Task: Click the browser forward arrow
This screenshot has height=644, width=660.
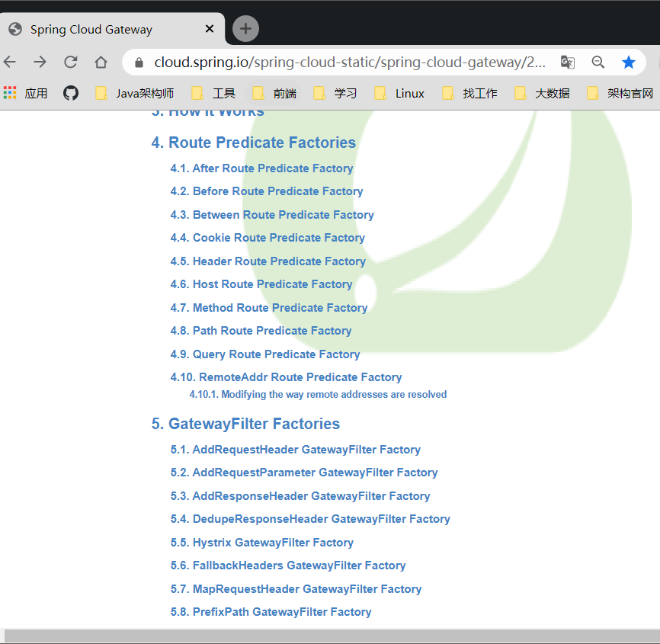Action: [x=40, y=62]
